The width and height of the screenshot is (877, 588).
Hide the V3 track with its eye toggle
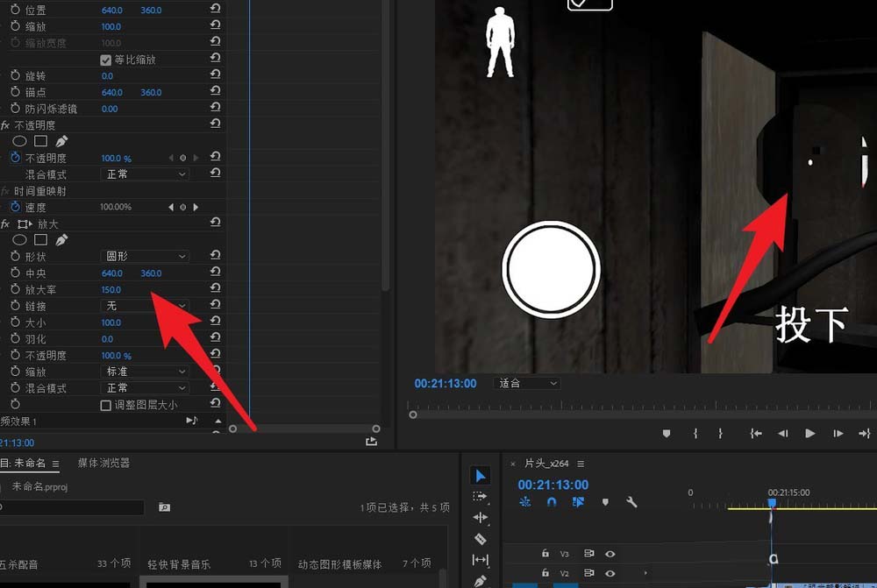[610, 553]
